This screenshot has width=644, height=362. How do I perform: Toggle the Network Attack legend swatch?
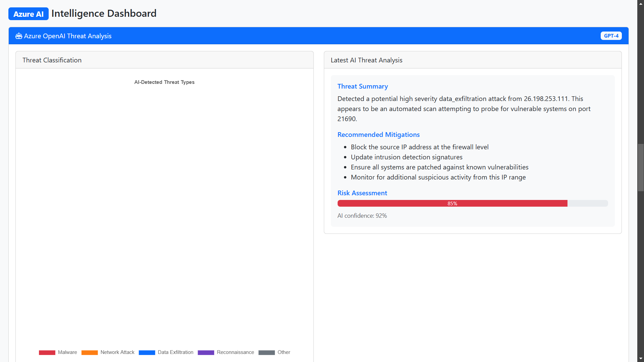(x=90, y=352)
